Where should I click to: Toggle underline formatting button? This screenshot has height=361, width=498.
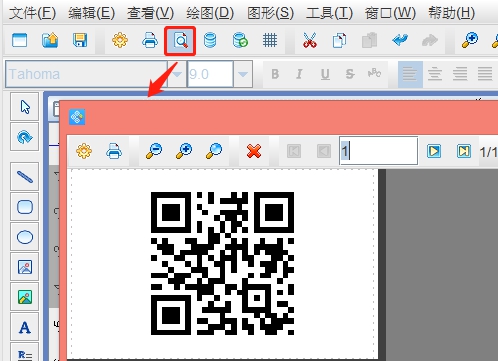point(325,74)
